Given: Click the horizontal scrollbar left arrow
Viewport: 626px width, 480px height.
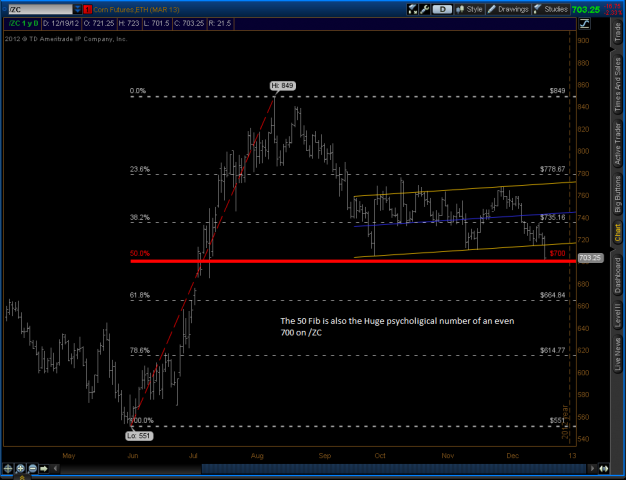Looking at the screenshot, I should pyautogui.click(x=55, y=468).
